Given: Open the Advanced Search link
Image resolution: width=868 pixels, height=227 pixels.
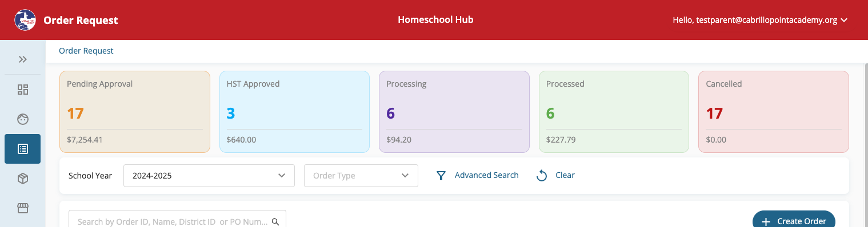Looking at the screenshot, I should (x=487, y=175).
